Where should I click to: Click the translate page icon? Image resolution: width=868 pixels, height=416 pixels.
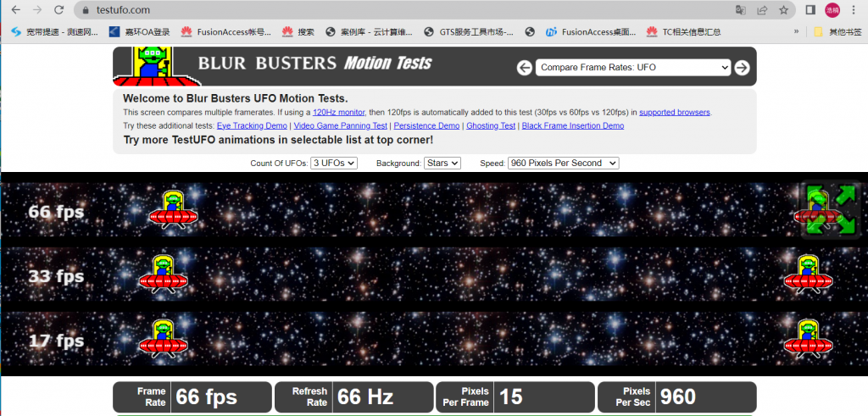click(740, 10)
